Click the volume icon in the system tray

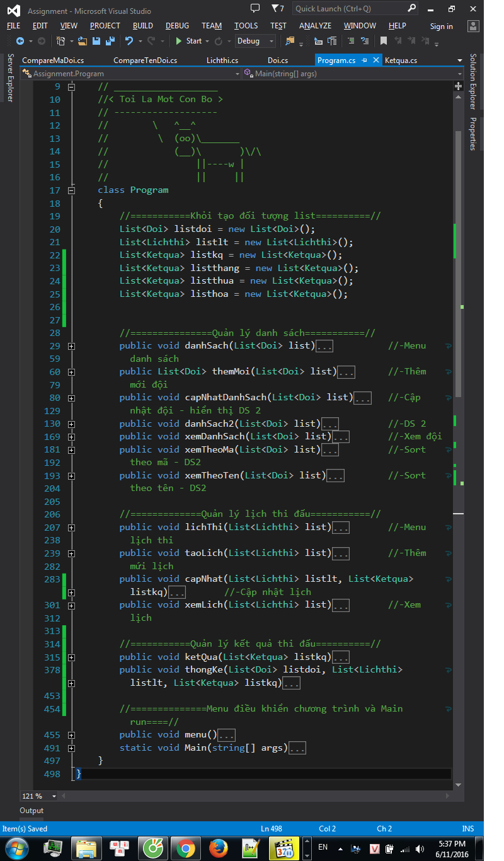(x=420, y=848)
